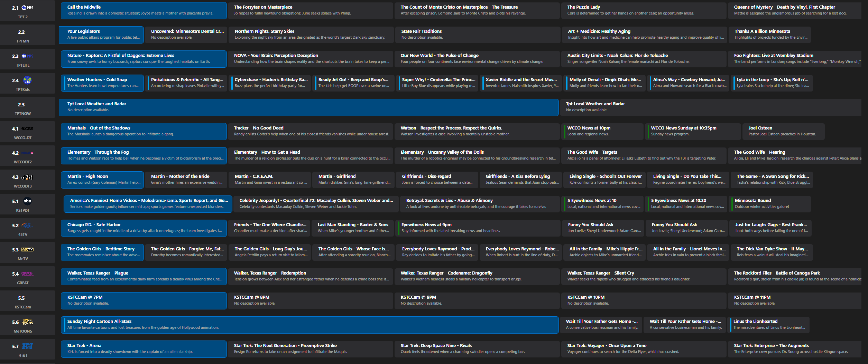868x364 pixels.
Task: Select NOVA - Your Brain: Perception Deception
Action: coord(311,59)
